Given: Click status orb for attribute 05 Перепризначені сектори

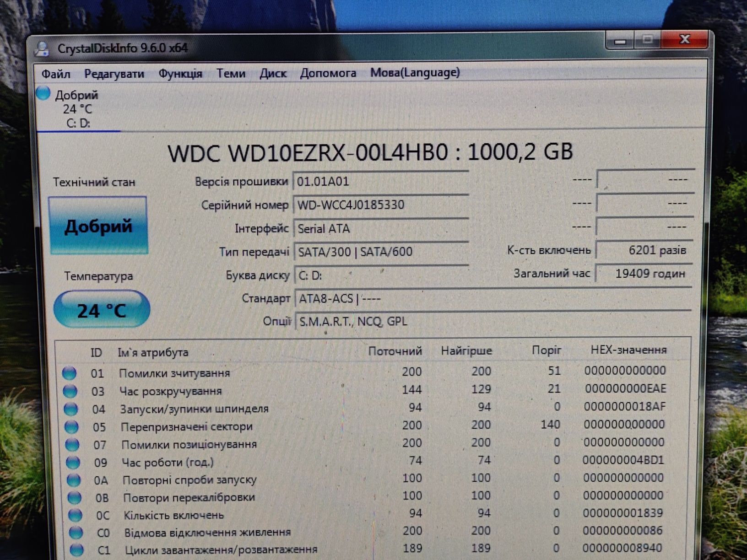Looking at the screenshot, I should (71, 426).
